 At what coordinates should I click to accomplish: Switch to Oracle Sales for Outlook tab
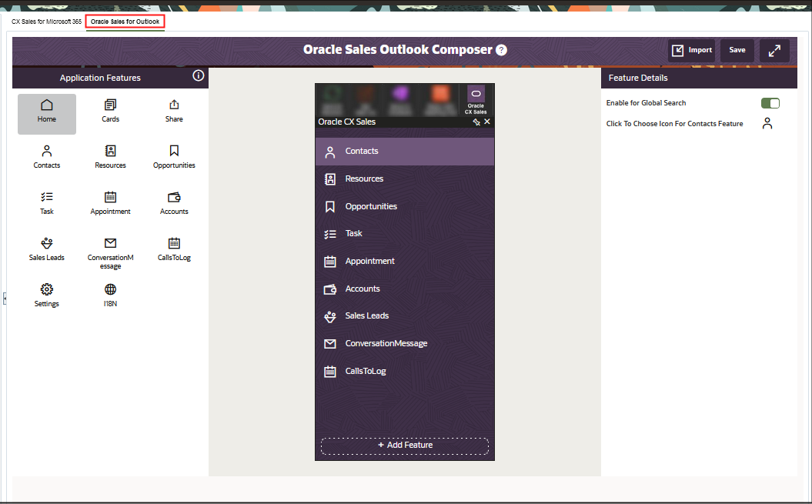point(125,22)
